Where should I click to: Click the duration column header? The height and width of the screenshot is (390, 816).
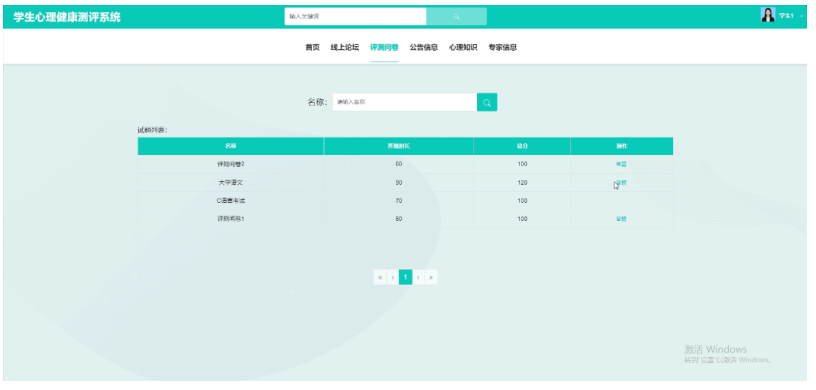click(x=399, y=146)
